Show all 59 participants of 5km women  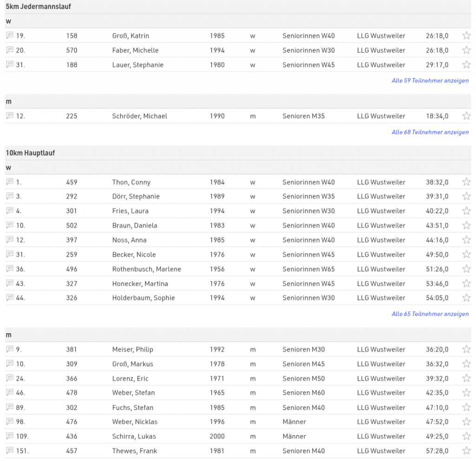(430, 80)
